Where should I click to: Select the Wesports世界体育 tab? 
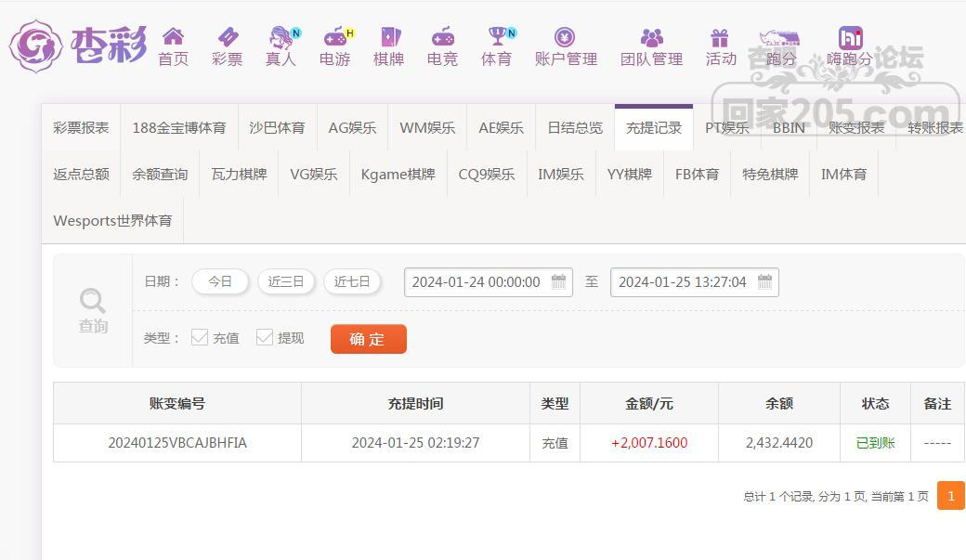(112, 221)
